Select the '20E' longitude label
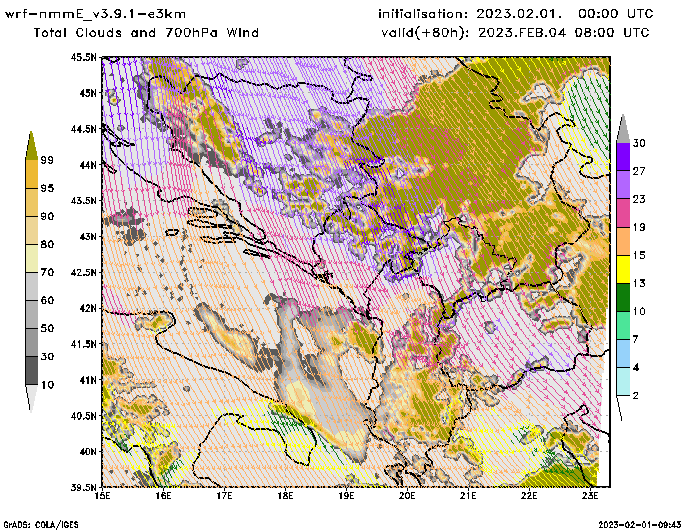700x530 pixels. tap(407, 496)
